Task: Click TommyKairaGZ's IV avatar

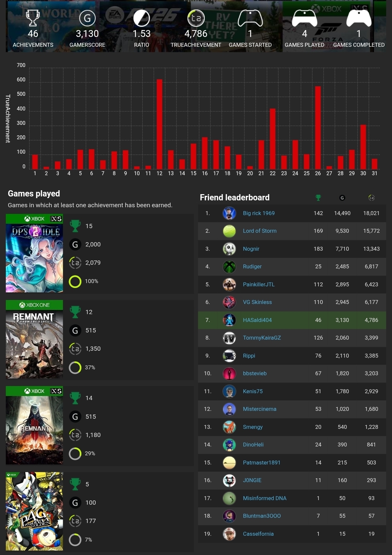Action: (229, 338)
